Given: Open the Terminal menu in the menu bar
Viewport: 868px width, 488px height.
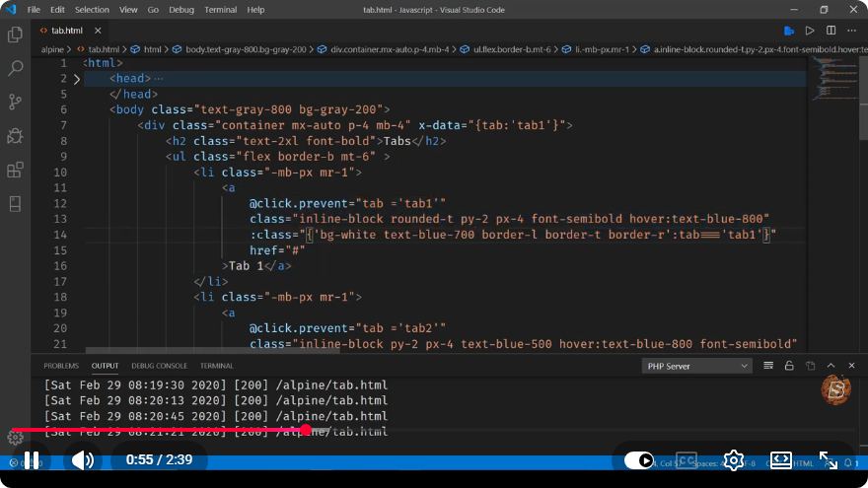Looking at the screenshot, I should coord(220,10).
